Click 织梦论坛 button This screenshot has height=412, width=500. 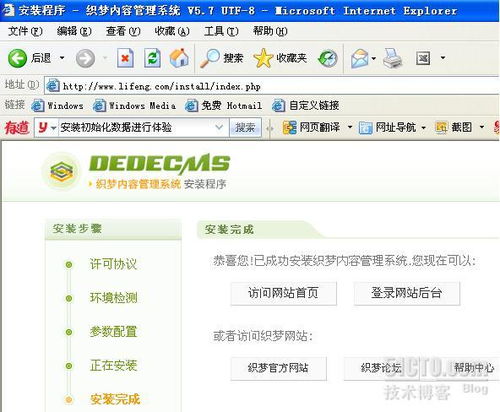[x=381, y=368]
